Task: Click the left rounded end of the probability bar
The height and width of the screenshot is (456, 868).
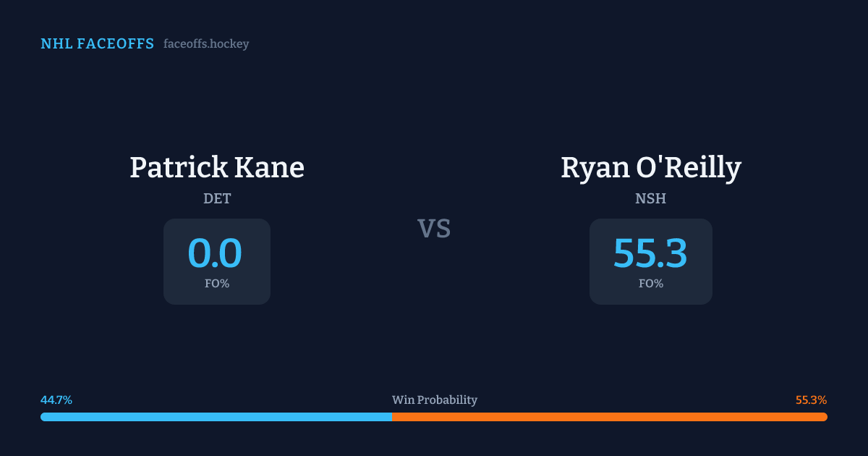Action: tap(43, 417)
